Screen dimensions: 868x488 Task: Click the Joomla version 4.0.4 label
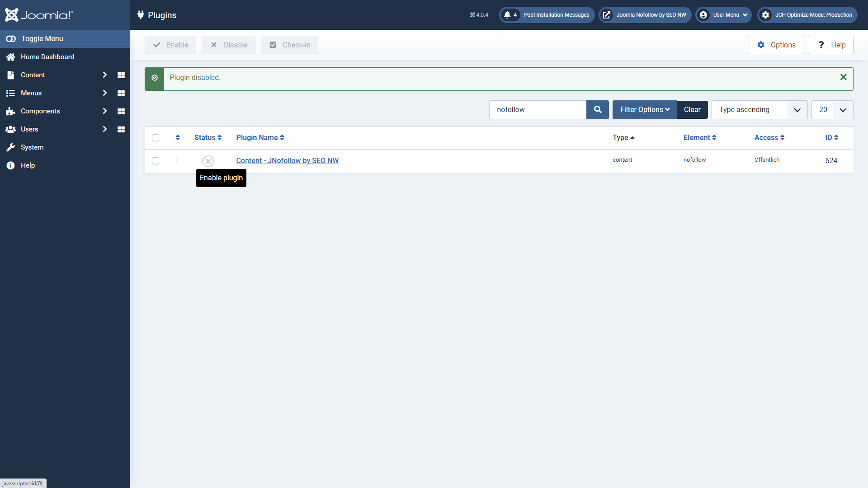pyautogui.click(x=479, y=15)
